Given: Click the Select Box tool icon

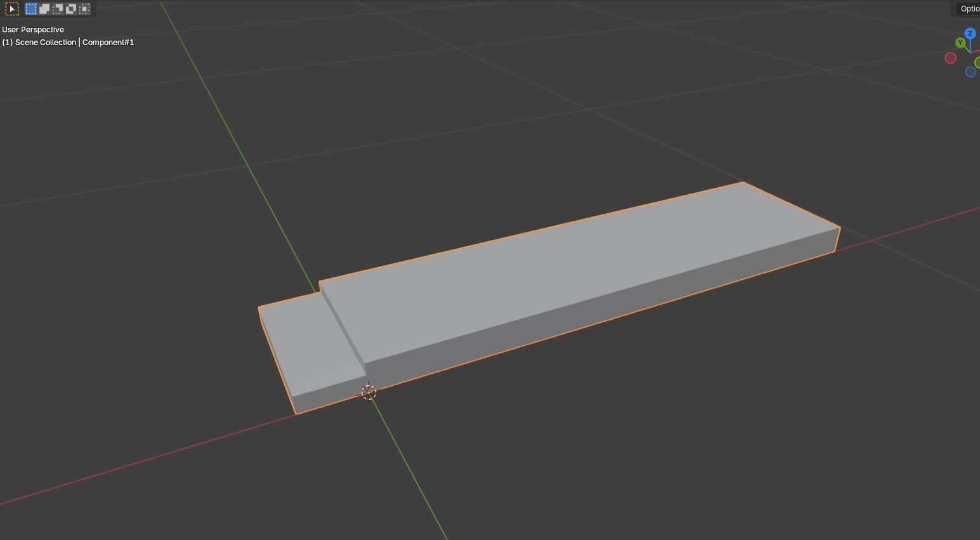Looking at the screenshot, I should (12, 9).
